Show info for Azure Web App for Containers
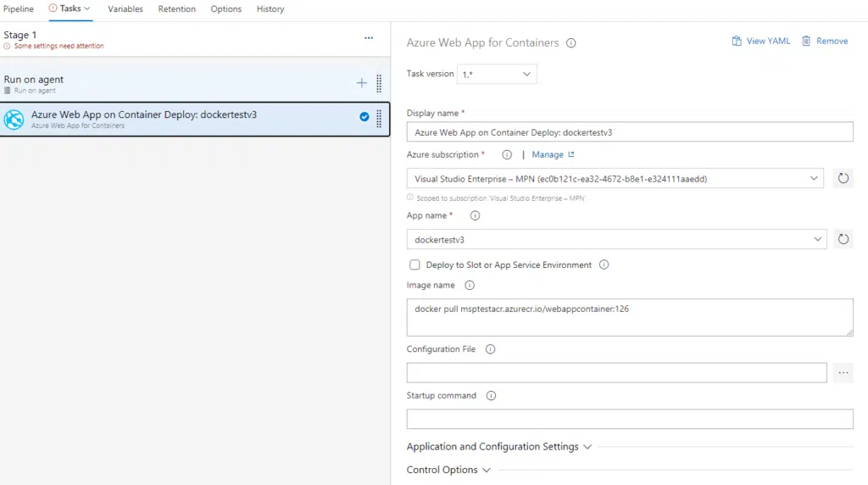 coord(570,43)
